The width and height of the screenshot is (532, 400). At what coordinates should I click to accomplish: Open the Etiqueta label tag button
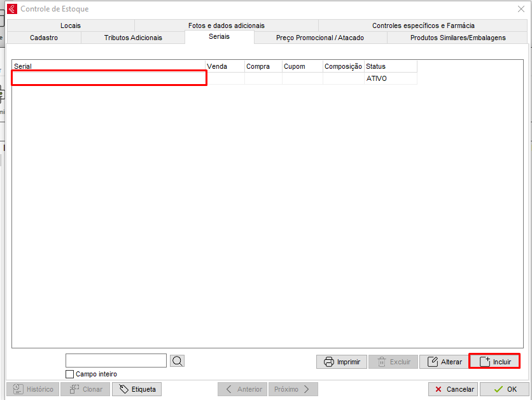click(137, 389)
